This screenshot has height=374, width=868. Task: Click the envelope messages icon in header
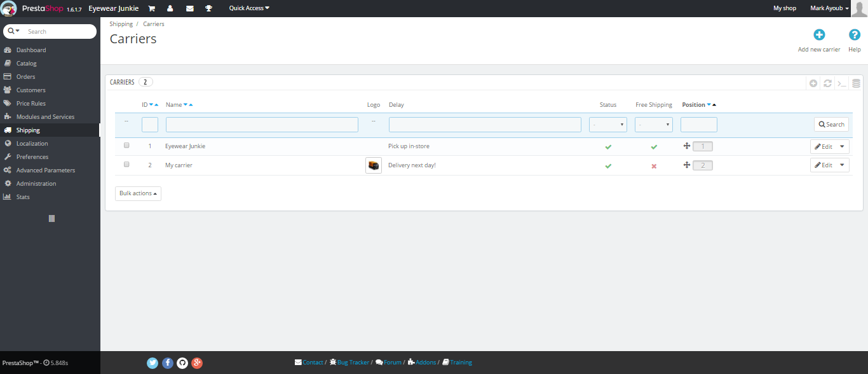click(189, 8)
